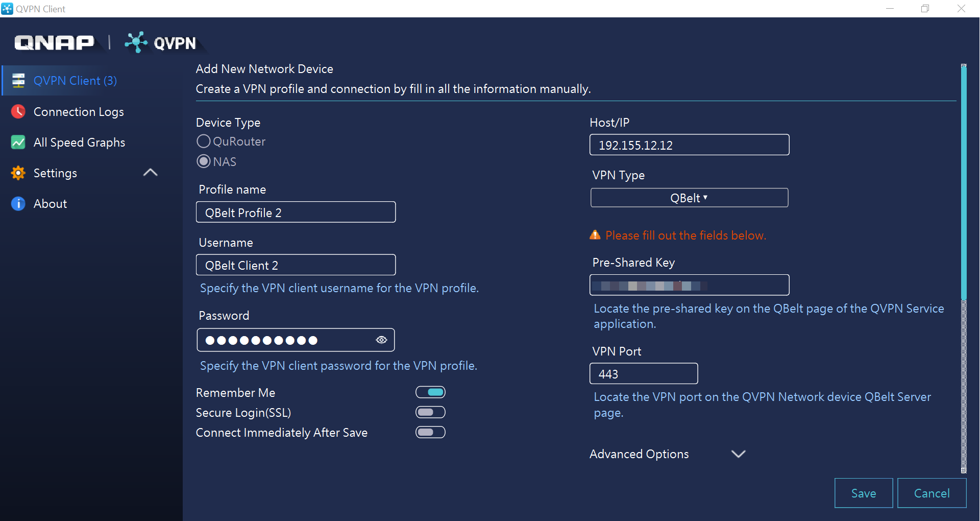Select the NAS device type

(x=204, y=161)
